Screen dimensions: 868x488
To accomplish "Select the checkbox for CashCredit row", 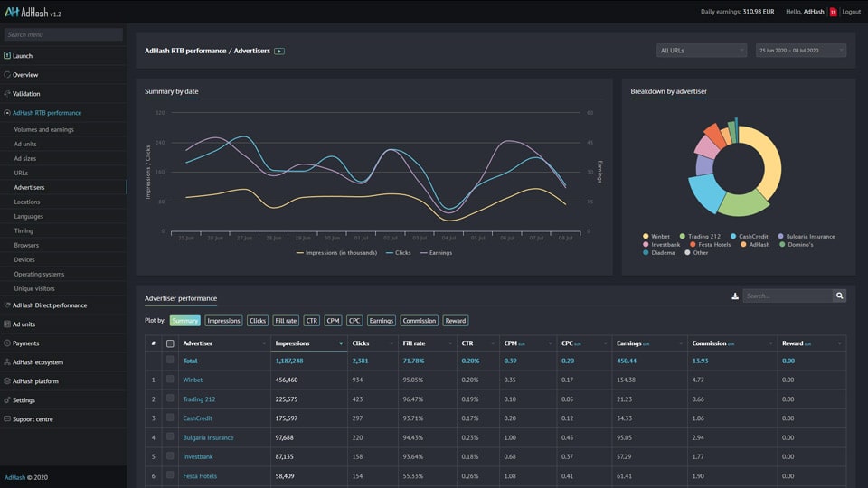I will (x=170, y=418).
